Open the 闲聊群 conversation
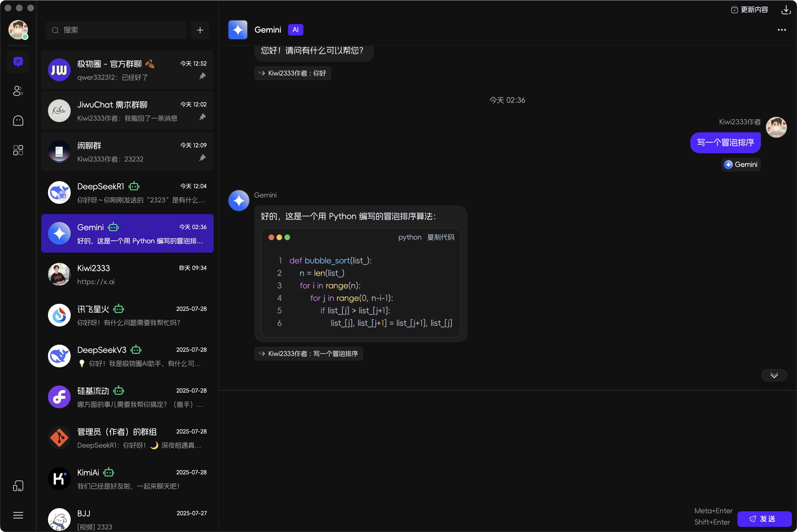 tap(127, 152)
